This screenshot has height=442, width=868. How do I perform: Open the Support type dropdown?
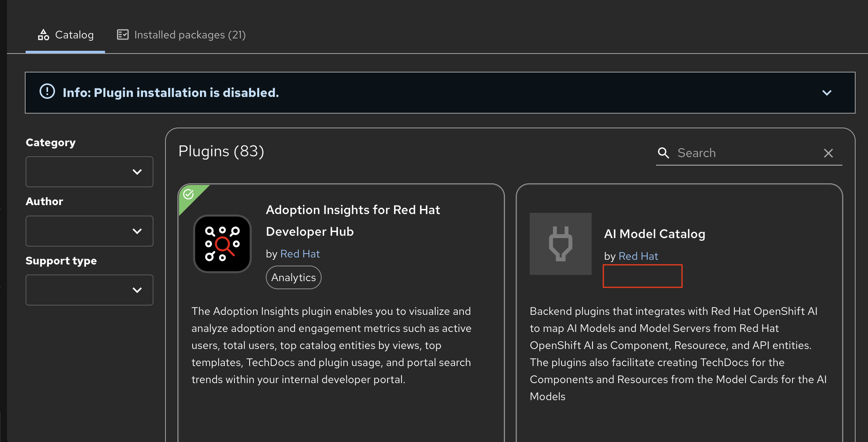(90, 290)
